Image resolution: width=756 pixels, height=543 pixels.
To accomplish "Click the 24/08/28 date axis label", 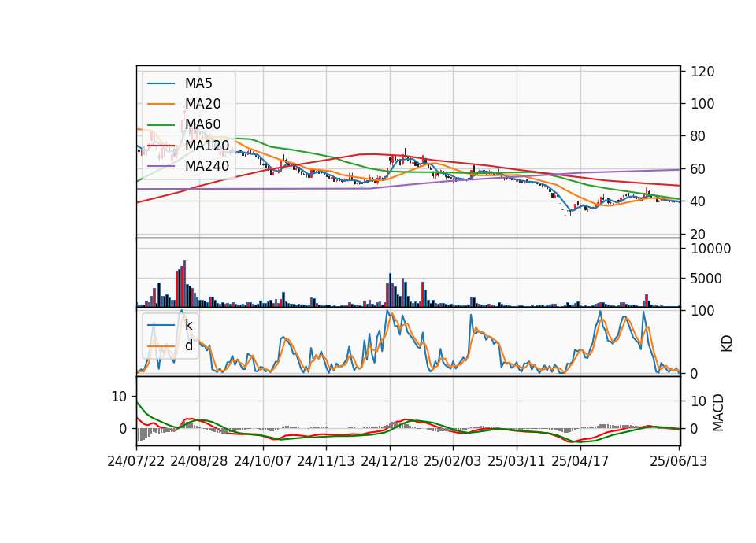I will pyautogui.click(x=199, y=461).
